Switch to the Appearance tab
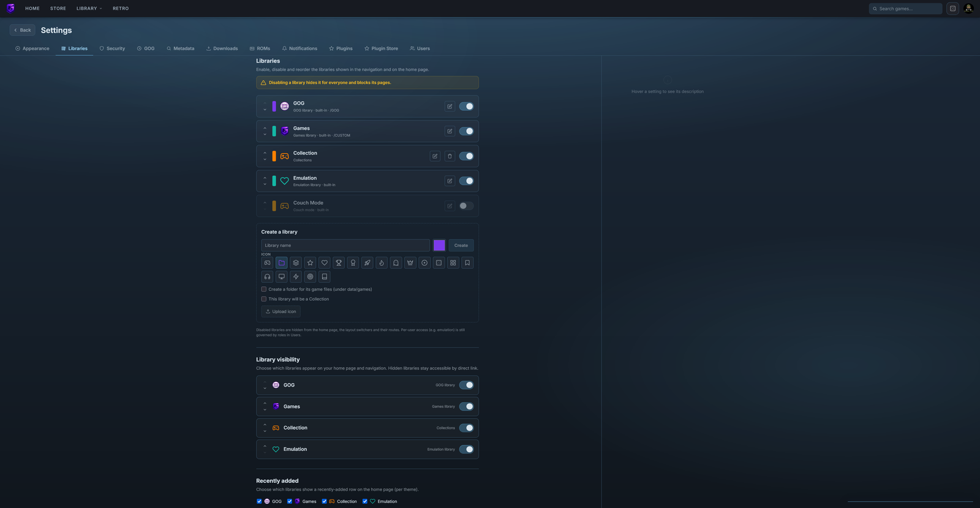 [32, 48]
